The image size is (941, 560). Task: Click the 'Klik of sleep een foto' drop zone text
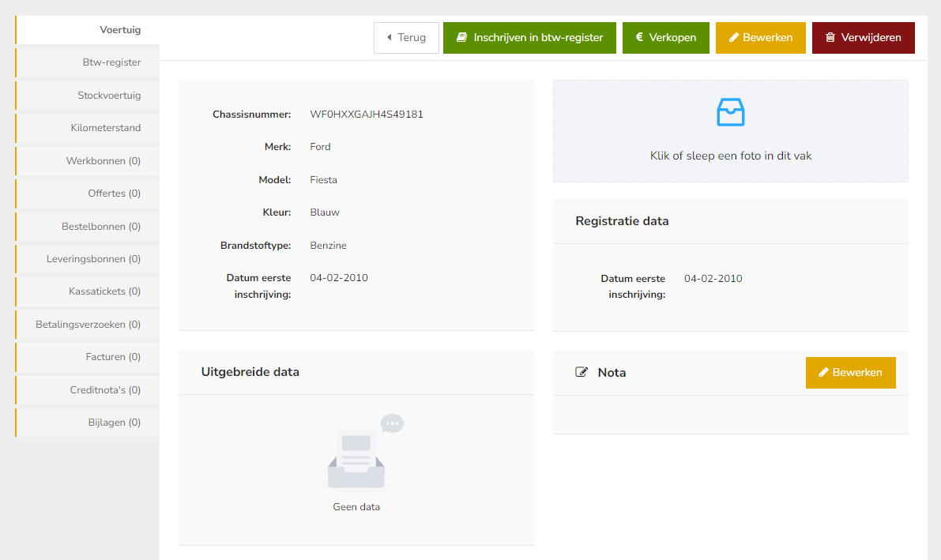pos(730,156)
